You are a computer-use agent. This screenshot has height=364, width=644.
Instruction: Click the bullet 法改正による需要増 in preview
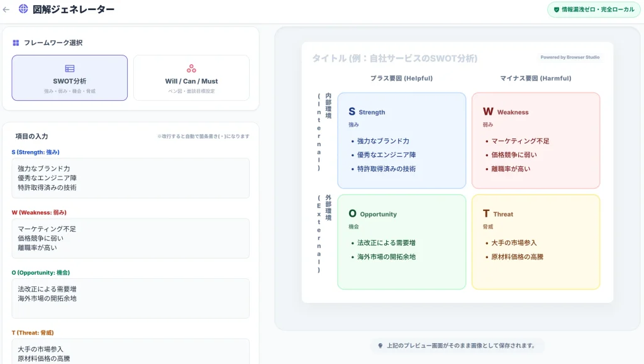coord(386,243)
